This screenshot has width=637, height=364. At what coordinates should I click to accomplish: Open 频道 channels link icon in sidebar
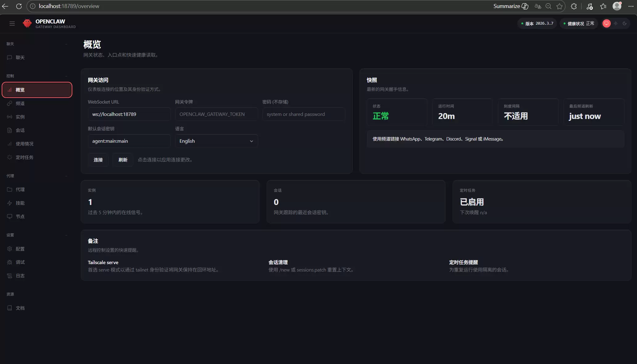coord(10,104)
